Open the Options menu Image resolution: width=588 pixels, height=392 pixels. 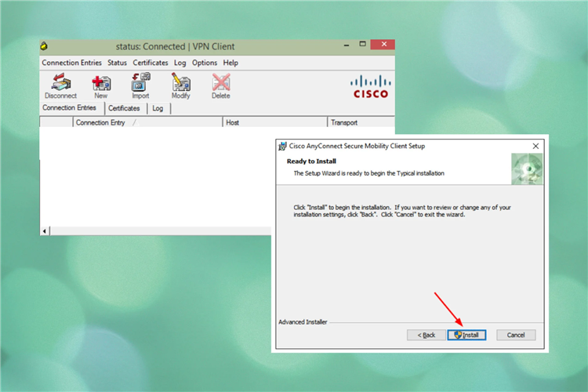coord(205,63)
